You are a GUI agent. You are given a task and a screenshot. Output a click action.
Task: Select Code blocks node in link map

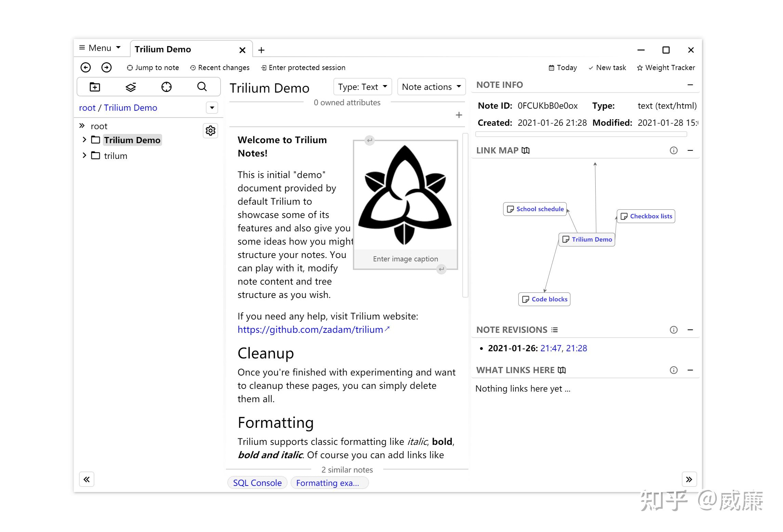coord(544,299)
